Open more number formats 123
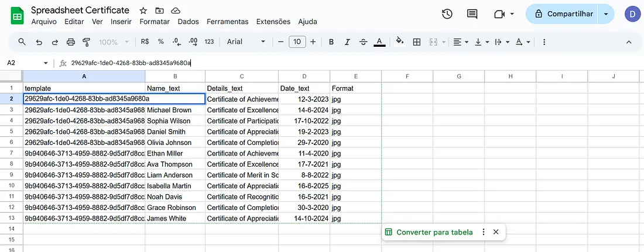The width and height of the screenshot is (644, 252). pos(209,42)
